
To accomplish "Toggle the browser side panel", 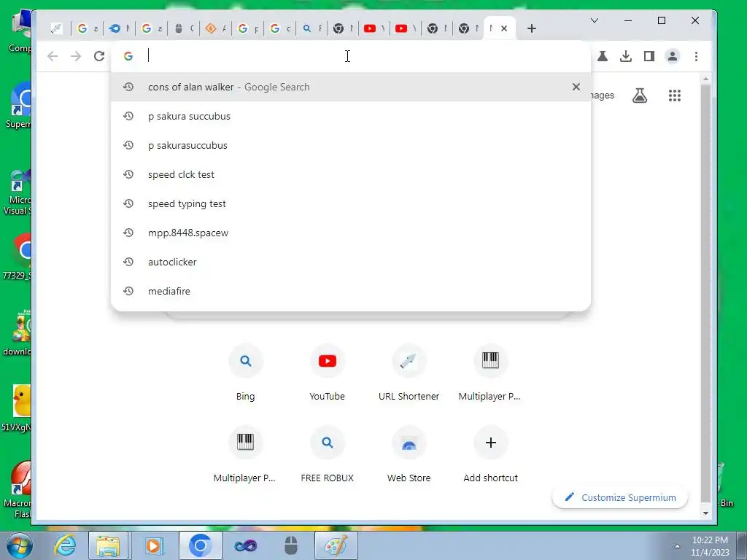I will [x=649, y=56].
